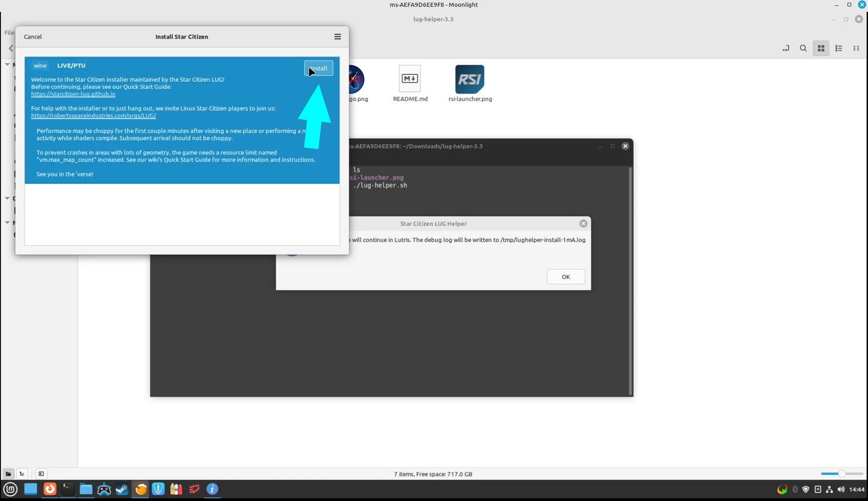Click OK in Star Citizen LUG Helper dialog
Image resolution: width=868 pixels, height=501 pixels.
[x=566, y=277]
